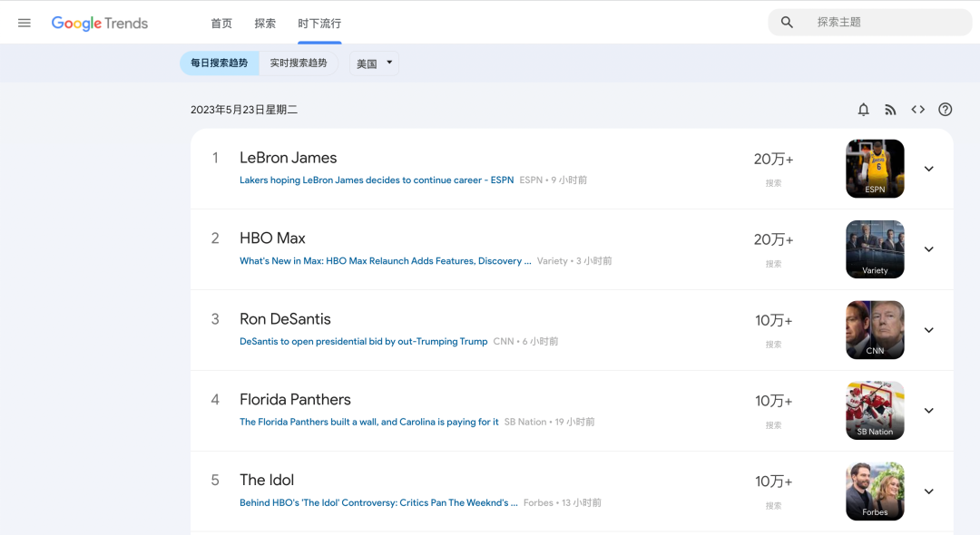Open the 探索 tab

coord(265,24)
